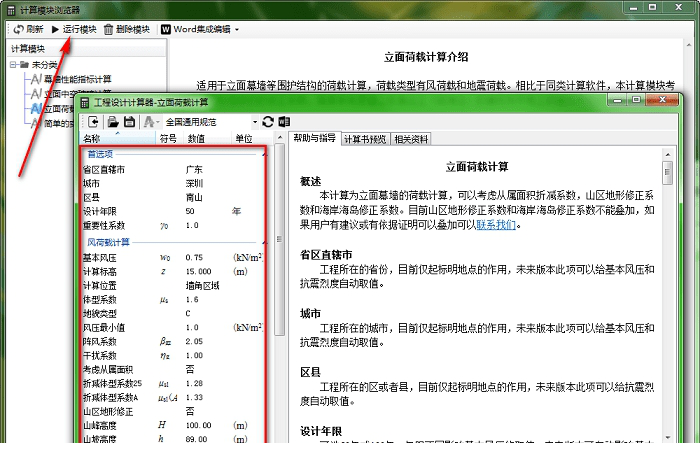Click the Word集成编辑 W icon
Viewport: 700px width, 460px height.
[166, 29]
